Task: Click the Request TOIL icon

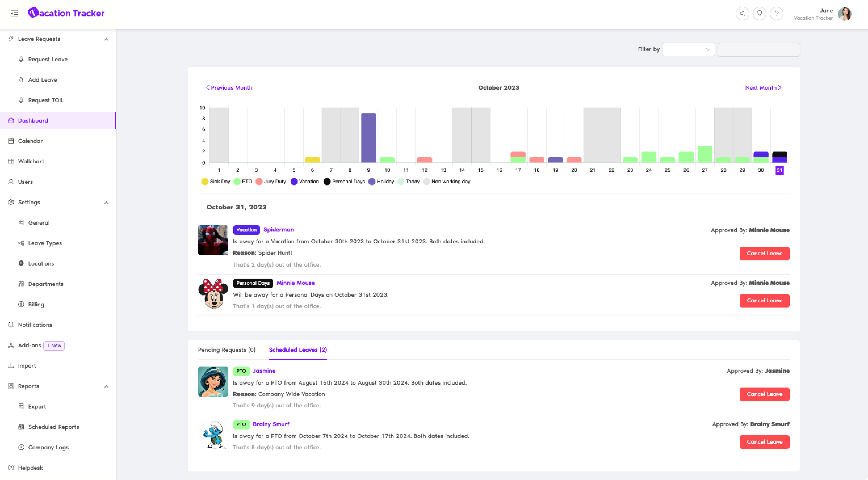Action: [x=21, y=100]
